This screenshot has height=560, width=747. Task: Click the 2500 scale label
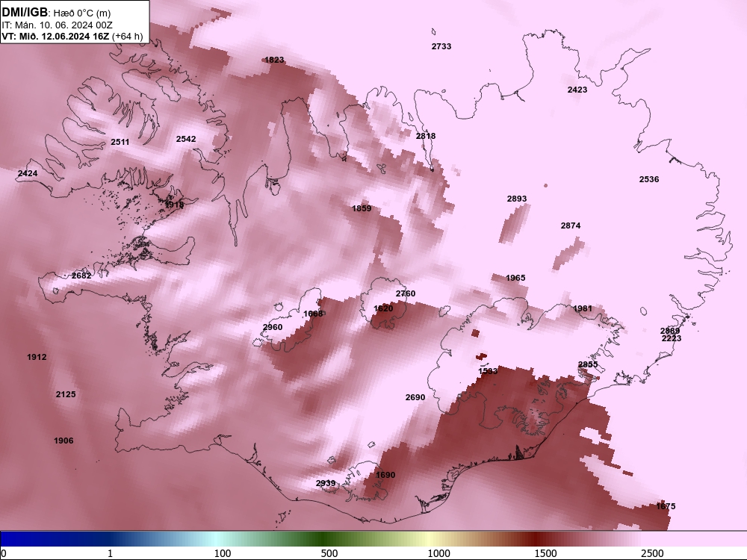(x=652, y=553)
